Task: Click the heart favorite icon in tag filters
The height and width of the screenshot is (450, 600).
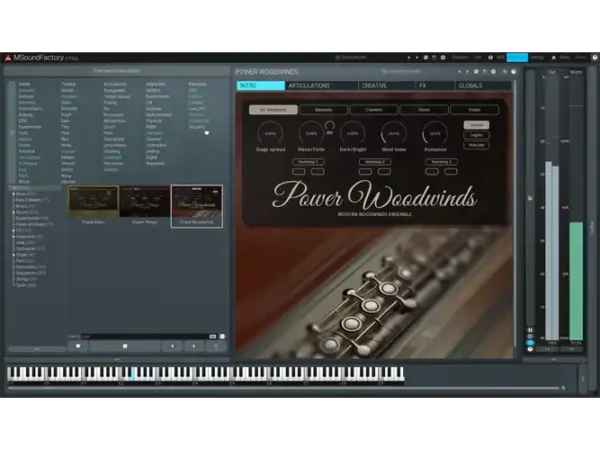Action: coord(207,133)
